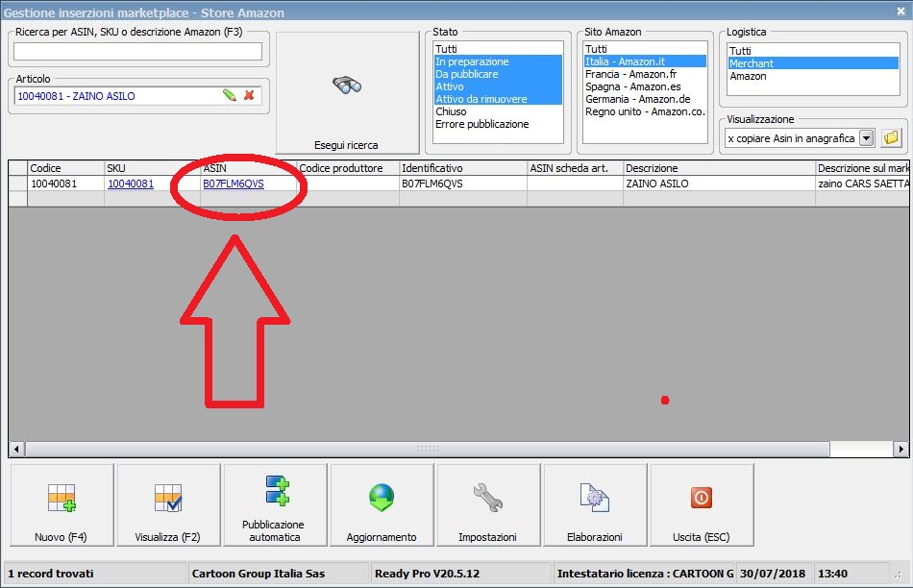Image resolution: width=913 pixels, height=588 pixels.
Task: Select Italia - Amazon.it site
Action: [x=645, y=61]
